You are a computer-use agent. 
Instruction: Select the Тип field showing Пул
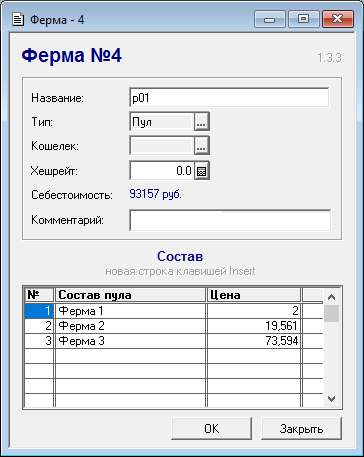click(x=161, y=122)
